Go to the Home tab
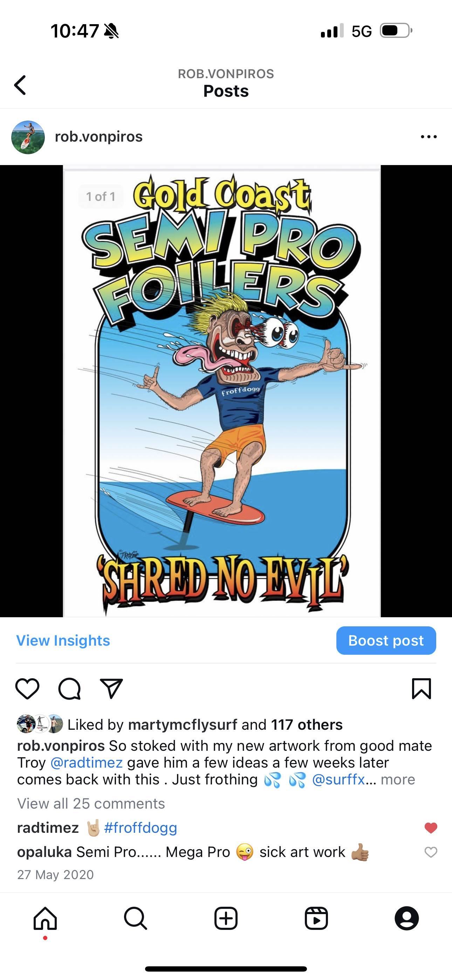This screenshot has height=980, width=452. click(45, 918)
